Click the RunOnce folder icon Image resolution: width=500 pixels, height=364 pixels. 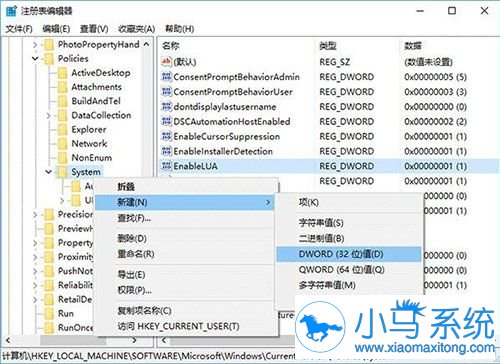click(x=49, y=328)
